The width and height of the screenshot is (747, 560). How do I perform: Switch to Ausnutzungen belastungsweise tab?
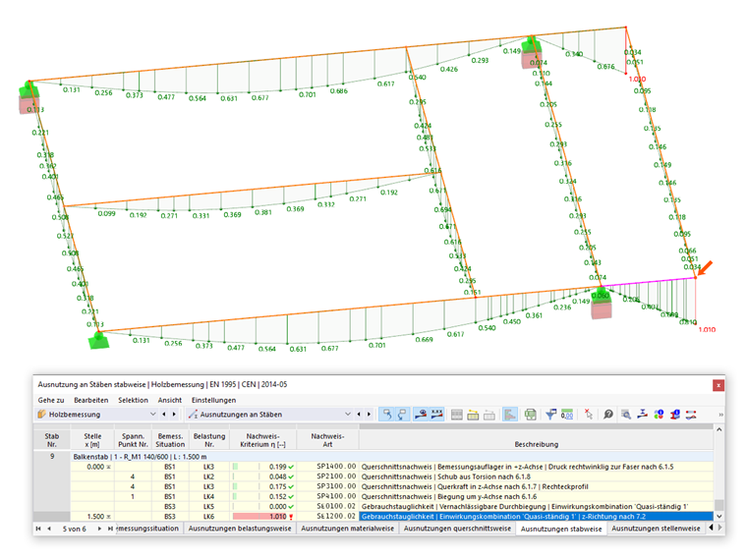coord(240,529)
